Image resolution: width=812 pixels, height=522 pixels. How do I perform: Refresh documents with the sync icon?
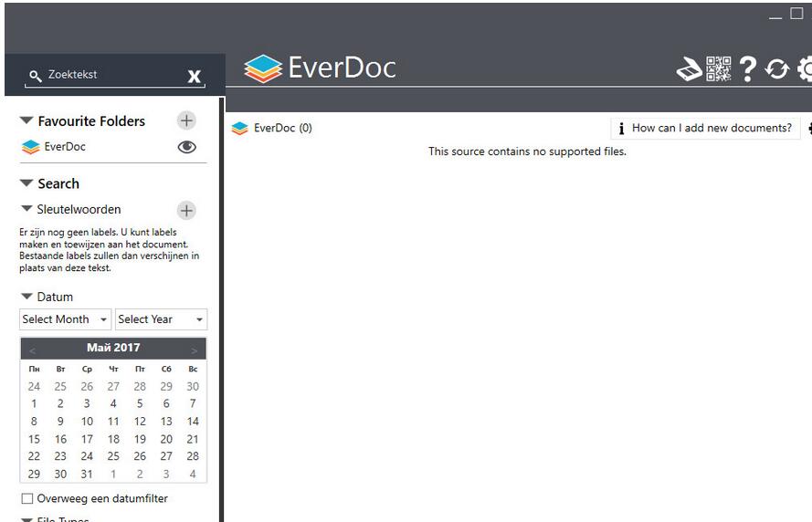tap(776, 68)
